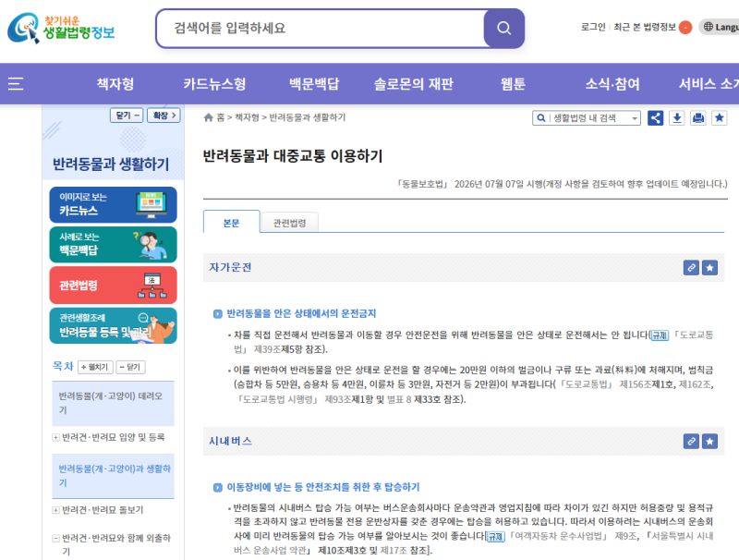Click breadcrumb link 반려동물과 생활하기
The width and height of the screenshot is (739, 560).
click(308, 117)
